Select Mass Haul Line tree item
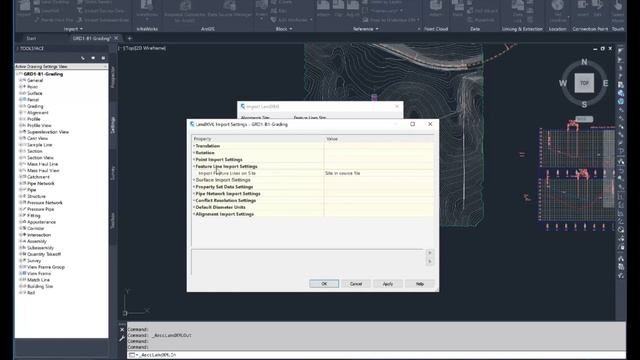This screenshot has height=360, width=640. click(x=42, y=164)
